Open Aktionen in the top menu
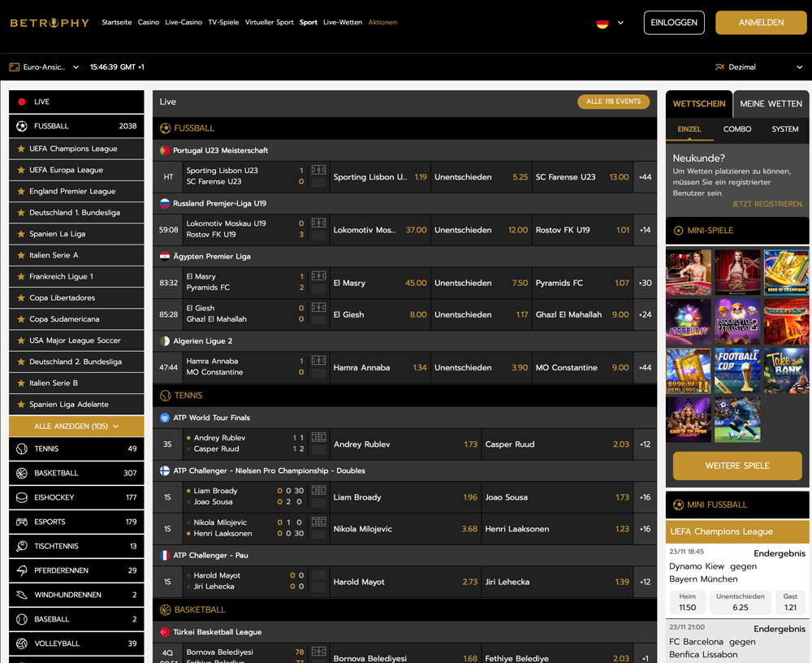Viewport: 812px width, 663px height. (382, 22)
